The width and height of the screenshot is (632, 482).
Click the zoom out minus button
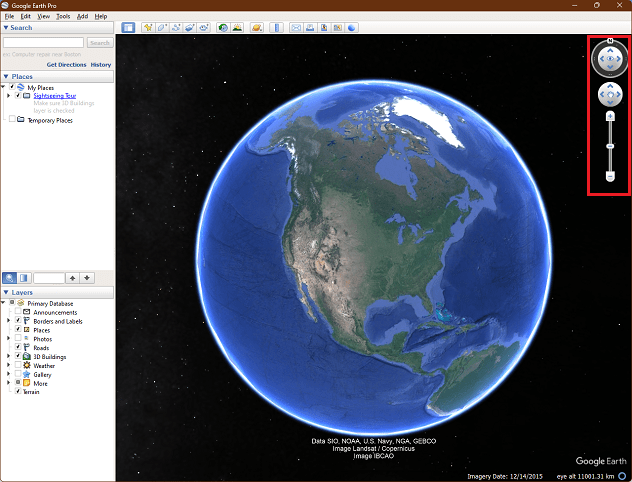click(610, 177)
